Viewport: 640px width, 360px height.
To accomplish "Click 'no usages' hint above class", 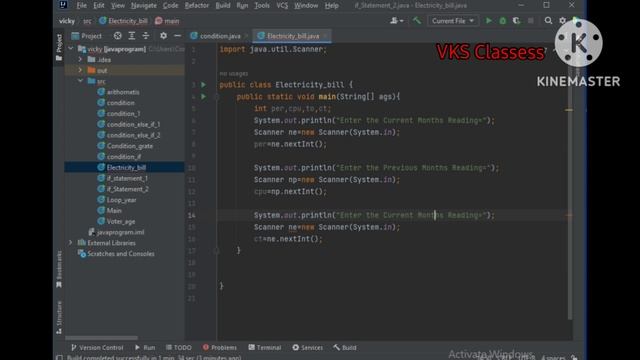I will click(233, 73).
